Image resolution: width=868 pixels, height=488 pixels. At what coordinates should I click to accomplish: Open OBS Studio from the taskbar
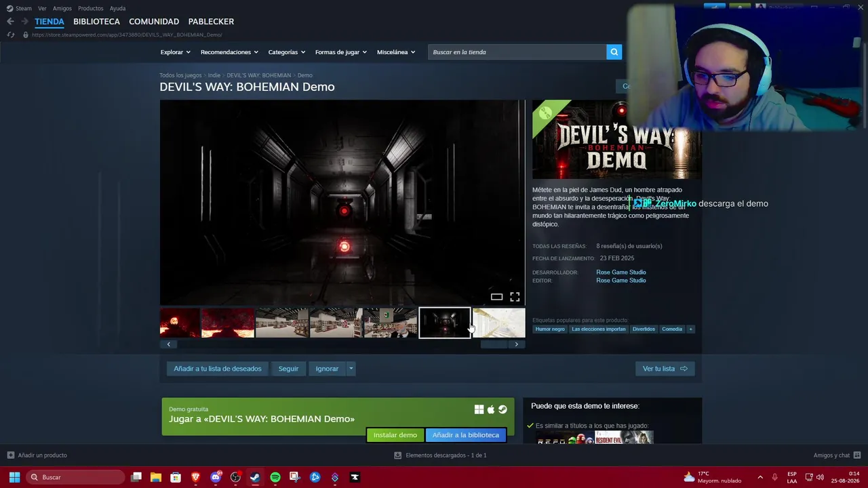click(235, 477)
